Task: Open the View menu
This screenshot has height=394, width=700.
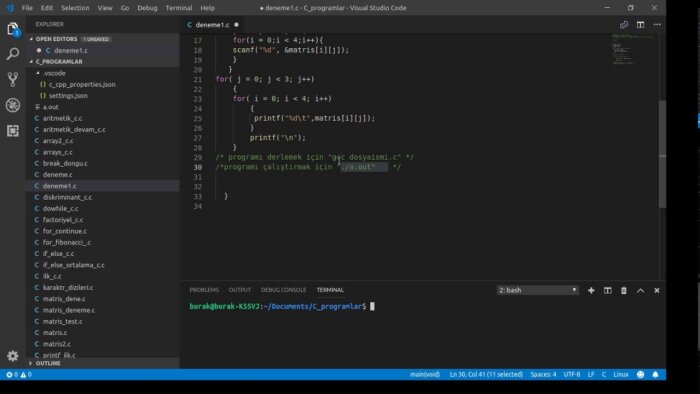Action: tap(105, 8)
